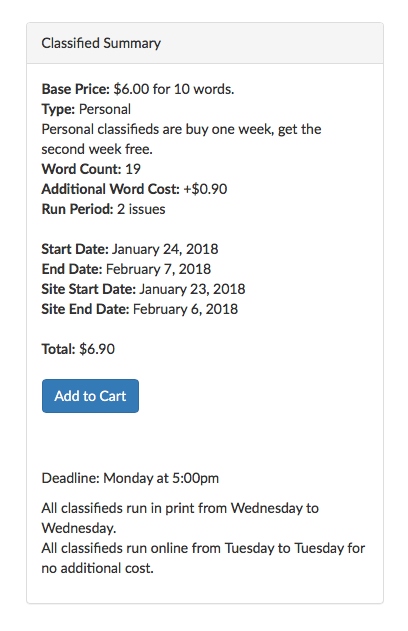Click the Word Count value 19
The height and width of the screenshot is (631, 408).
point(133,169)
